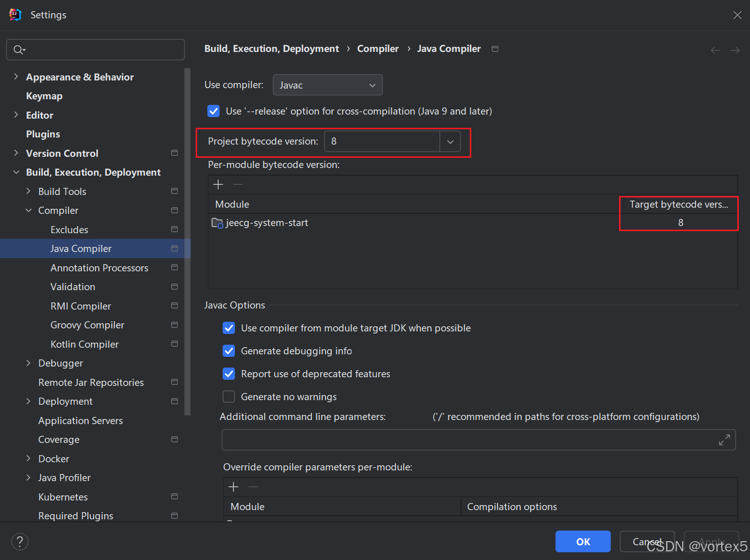Click the project-level icon on Required Plugins row
Image resolution: width=750 pixels, height=560 pixels.
[x=174, y=516]
